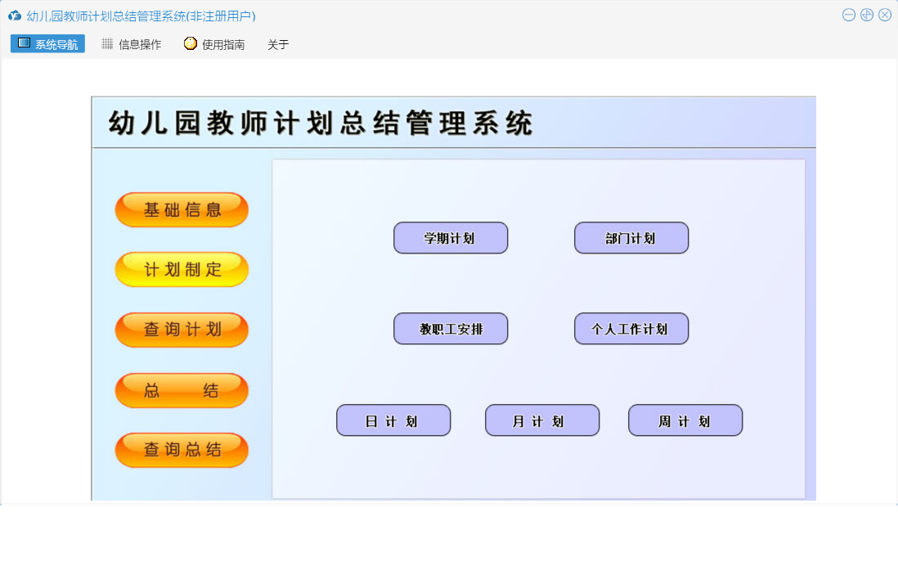Open 查询计划 in the sidebar

(182, 330)
